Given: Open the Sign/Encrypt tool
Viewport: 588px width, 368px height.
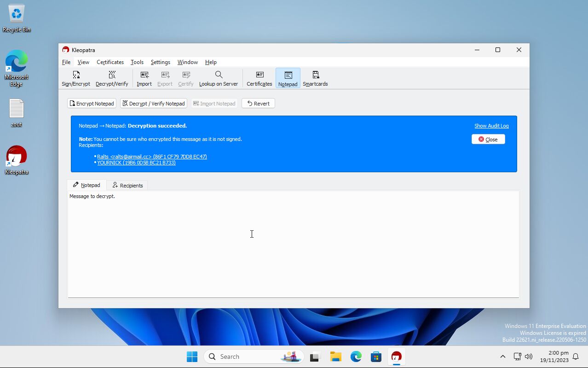Looking at the screenshot, I should tap(75, 78).
